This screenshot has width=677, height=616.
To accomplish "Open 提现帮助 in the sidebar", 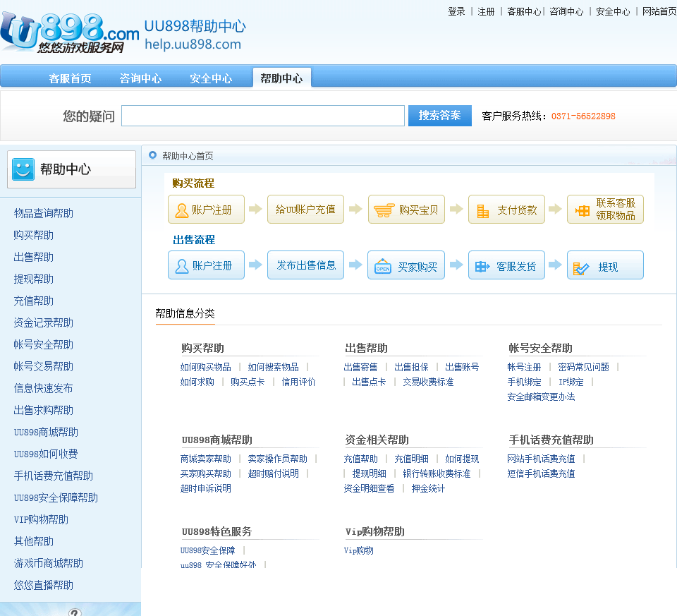I will tap(34, 279).
